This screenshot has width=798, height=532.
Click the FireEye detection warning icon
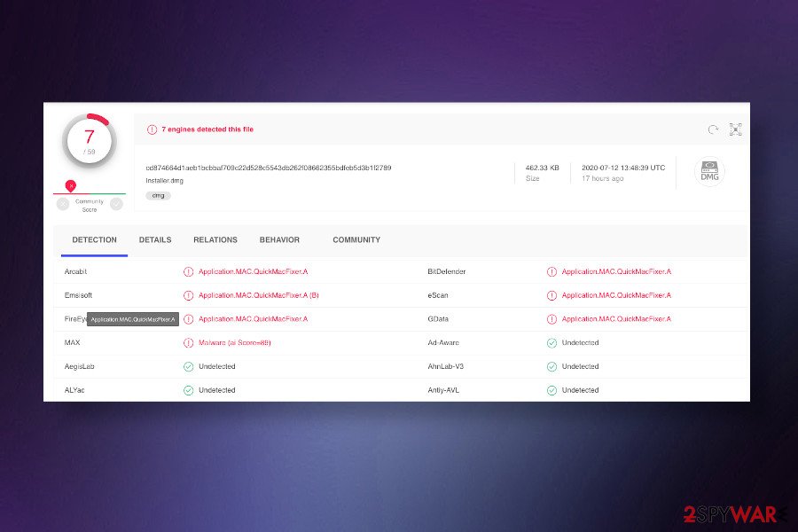coord(188,319)
